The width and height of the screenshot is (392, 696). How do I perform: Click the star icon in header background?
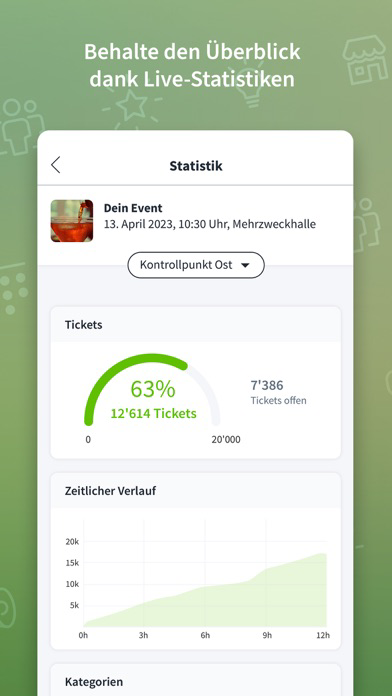[131, 106]
